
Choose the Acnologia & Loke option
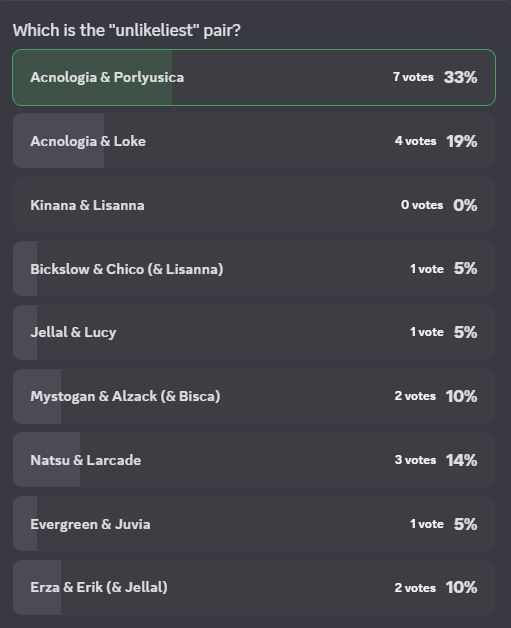tap(254, 141)
